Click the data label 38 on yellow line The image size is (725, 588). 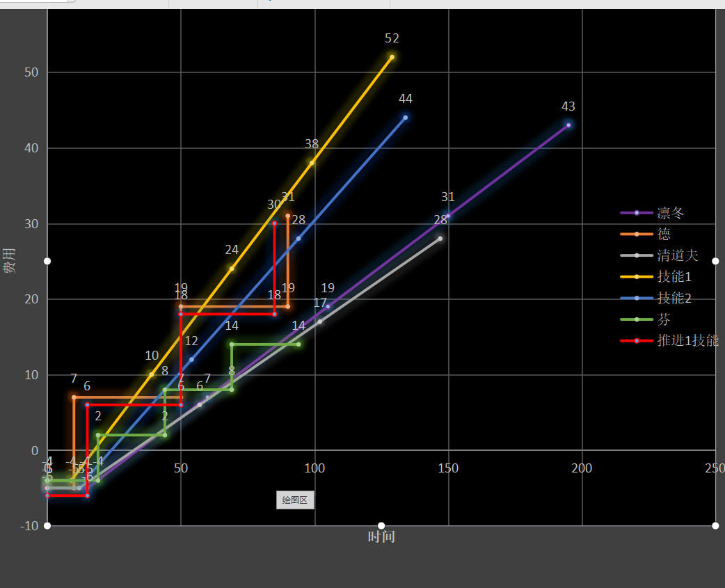312,144
